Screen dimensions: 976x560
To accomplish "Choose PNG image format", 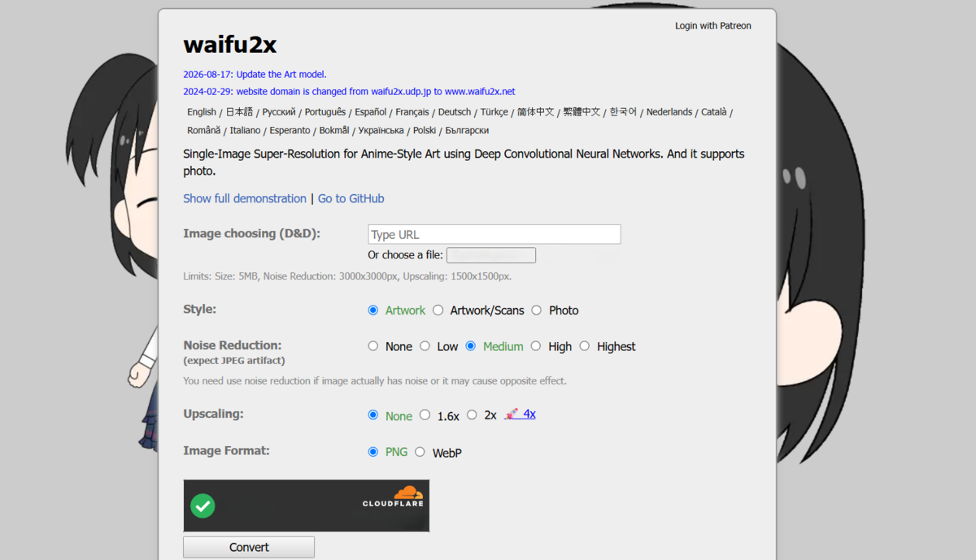I will coord(373,451).
